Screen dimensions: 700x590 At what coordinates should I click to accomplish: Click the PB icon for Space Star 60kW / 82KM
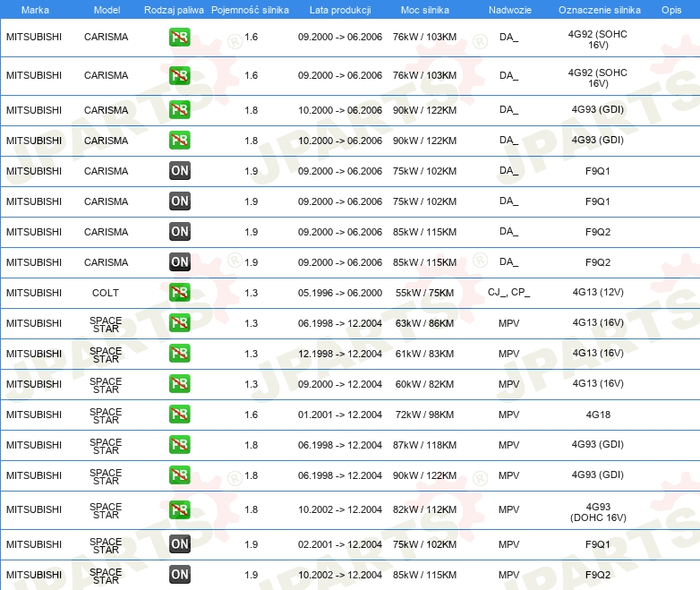click(180, 384)
